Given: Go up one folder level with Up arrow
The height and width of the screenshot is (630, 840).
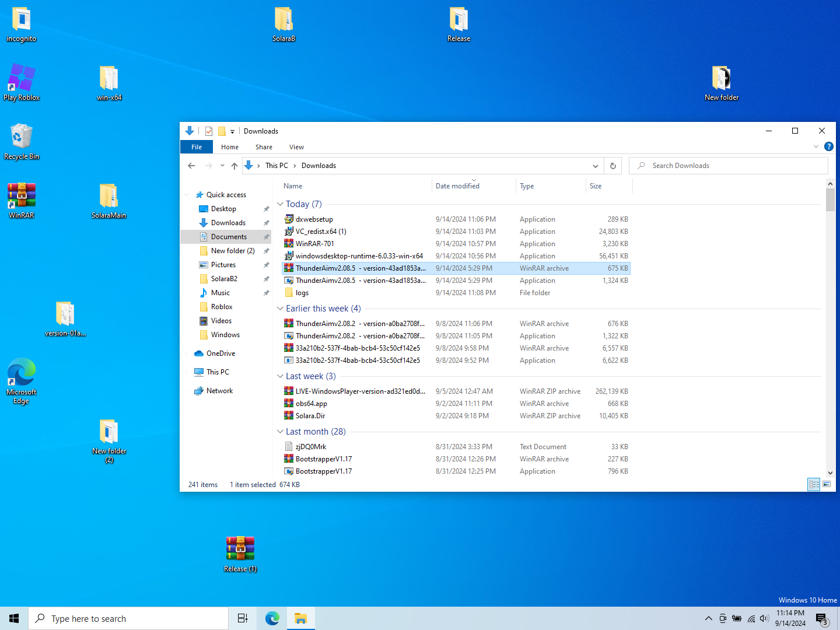Looking at the screenshot, I should point(235,166).
